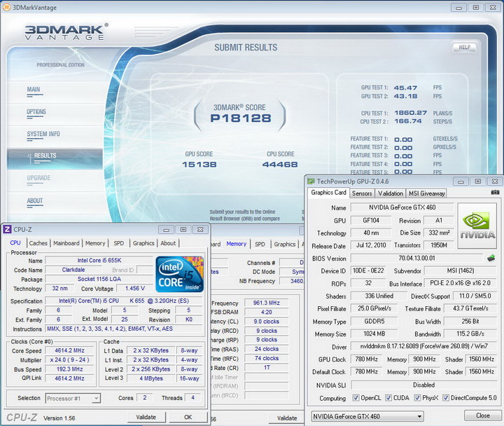Screen dimensions: 504x426
Task: Open SYSTEM INFO in 3DMark sidebar
Action: [43, 134]
